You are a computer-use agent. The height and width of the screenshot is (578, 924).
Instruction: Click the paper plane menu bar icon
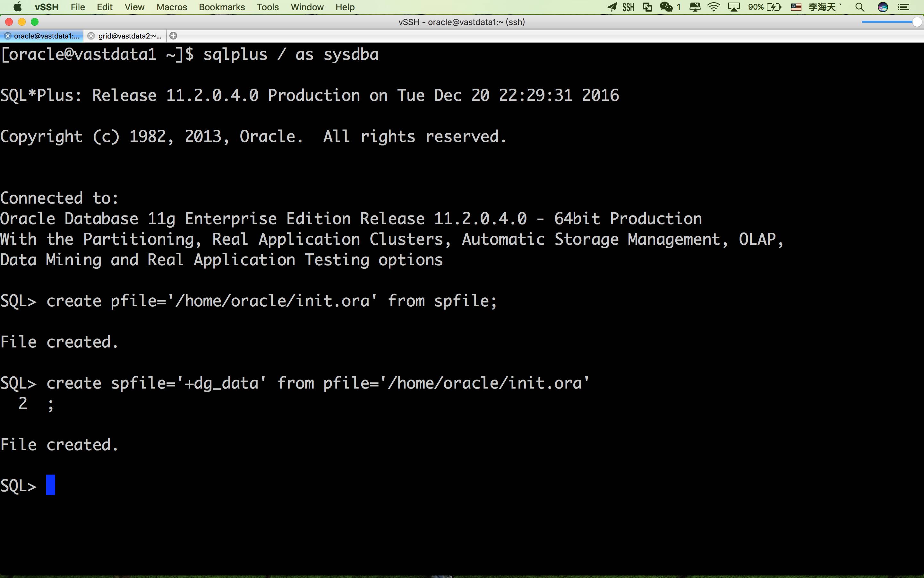[612, 7]
